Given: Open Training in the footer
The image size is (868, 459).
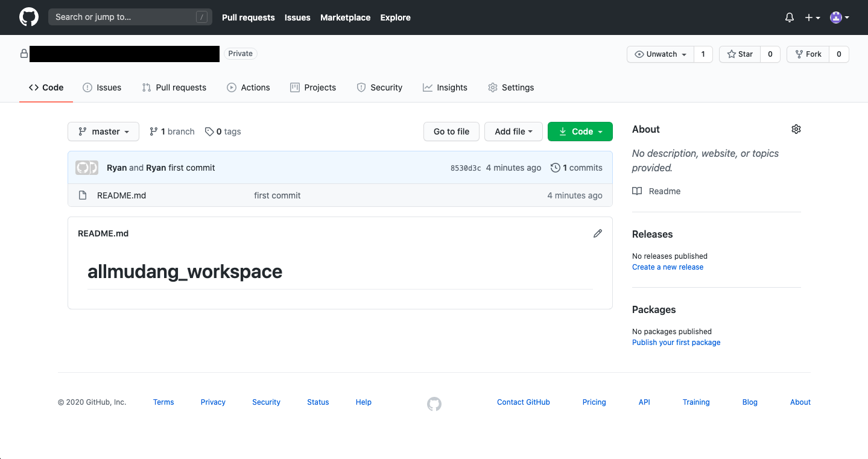Looking at the screenshot, I should 696,402.
